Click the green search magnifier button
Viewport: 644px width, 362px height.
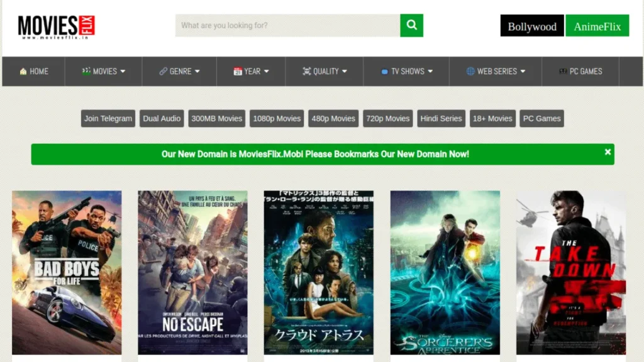point(411,25)
